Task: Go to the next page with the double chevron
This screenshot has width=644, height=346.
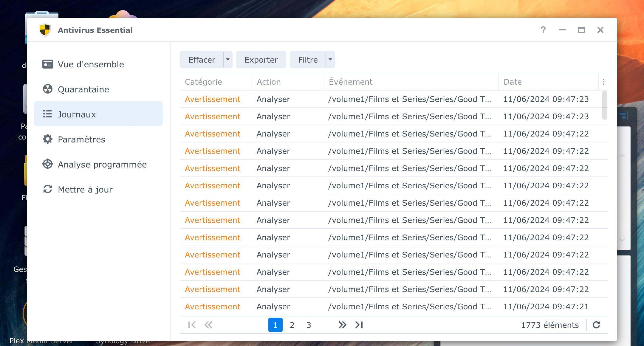Action: click(x=342, y=325)
